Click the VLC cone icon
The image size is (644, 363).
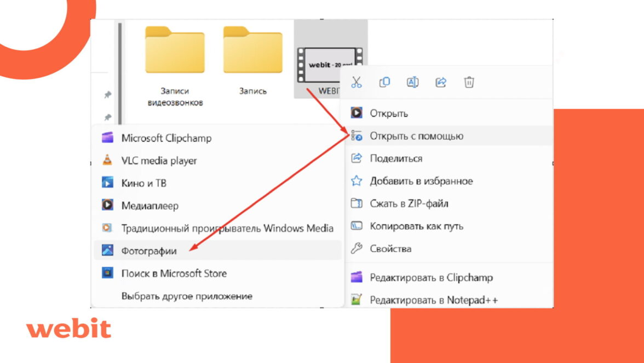click(x=107, y=160)
